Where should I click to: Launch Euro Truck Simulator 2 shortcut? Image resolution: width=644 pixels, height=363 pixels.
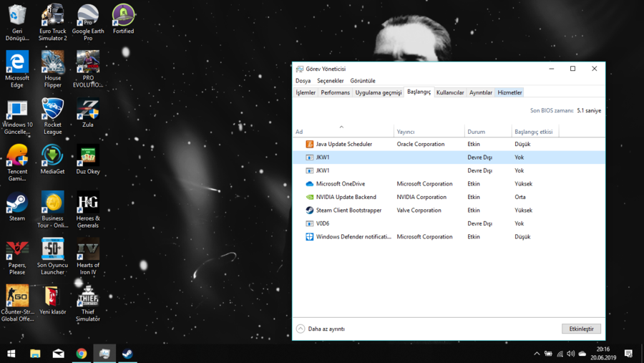pos(52,22)
